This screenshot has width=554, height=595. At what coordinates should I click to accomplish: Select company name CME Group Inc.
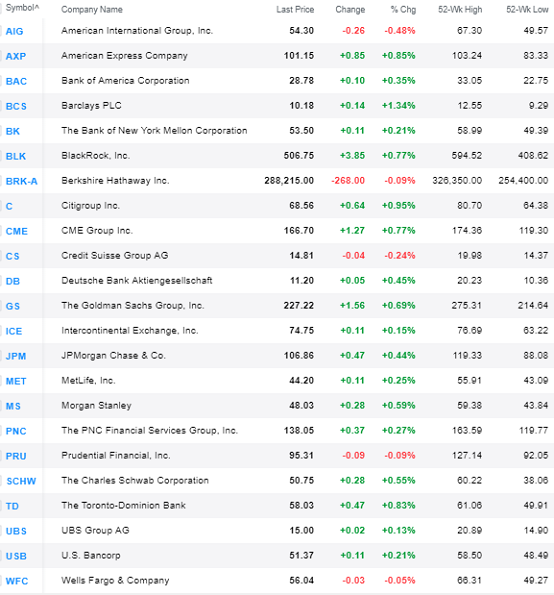click(x=97, y=231)
